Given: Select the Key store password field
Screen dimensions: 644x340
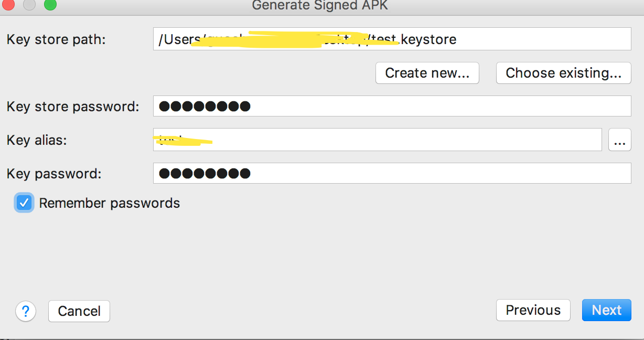Looking at the screenshot, I should pyautogui.click(x=392, y=106).
